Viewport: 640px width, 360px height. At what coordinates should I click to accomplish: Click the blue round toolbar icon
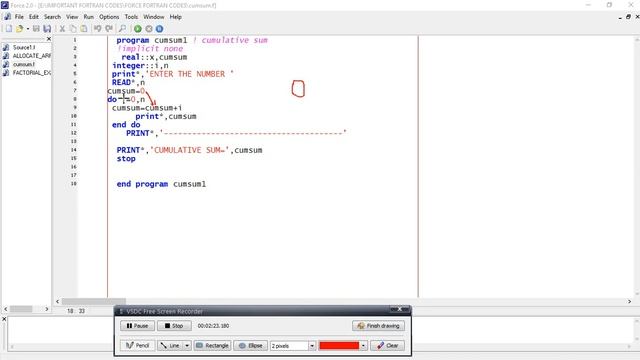159,29
